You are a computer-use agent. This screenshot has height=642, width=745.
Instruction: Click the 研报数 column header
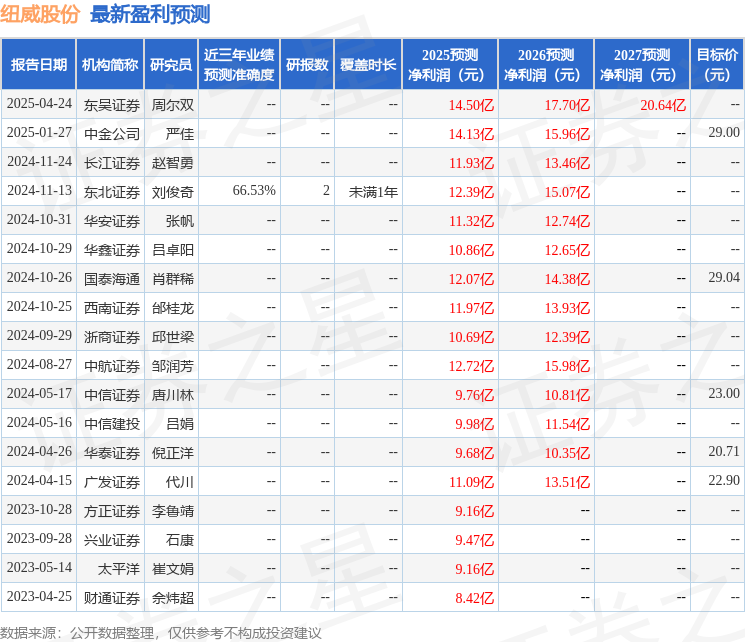[x=307, y=65]
